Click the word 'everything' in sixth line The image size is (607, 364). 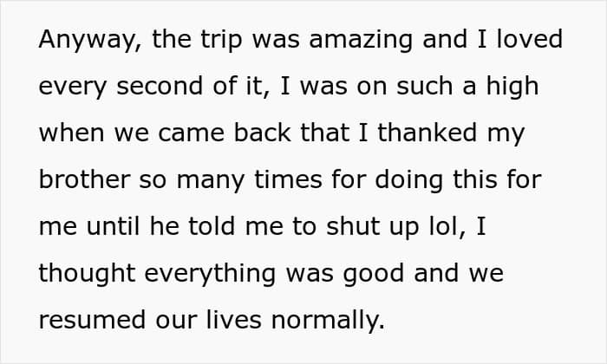210,274
